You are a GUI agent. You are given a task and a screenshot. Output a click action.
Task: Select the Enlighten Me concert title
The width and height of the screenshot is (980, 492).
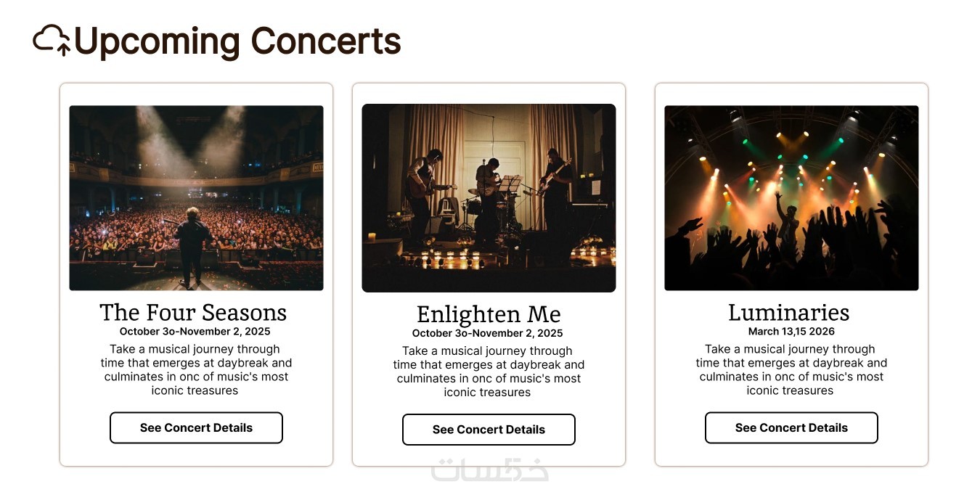coord(489,315)
